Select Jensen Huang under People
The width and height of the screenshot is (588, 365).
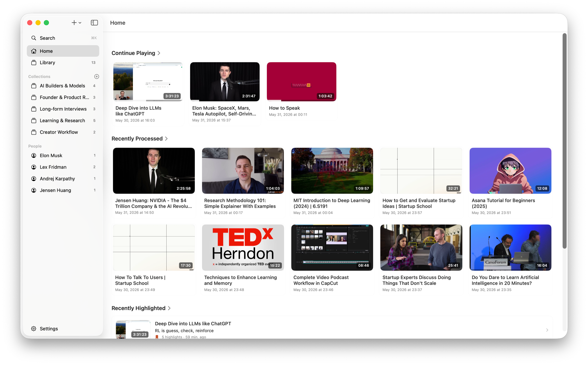tap(63, 190)
